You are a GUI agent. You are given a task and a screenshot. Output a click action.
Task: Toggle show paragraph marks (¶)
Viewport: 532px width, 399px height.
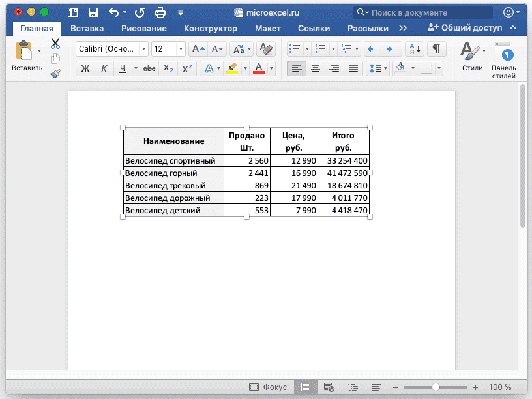(x=436, y=49)
